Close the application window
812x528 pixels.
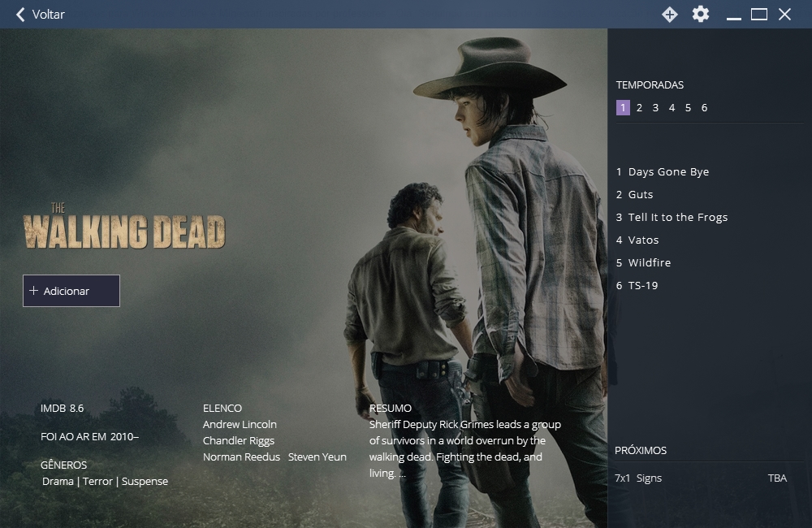tap(784, 15)
